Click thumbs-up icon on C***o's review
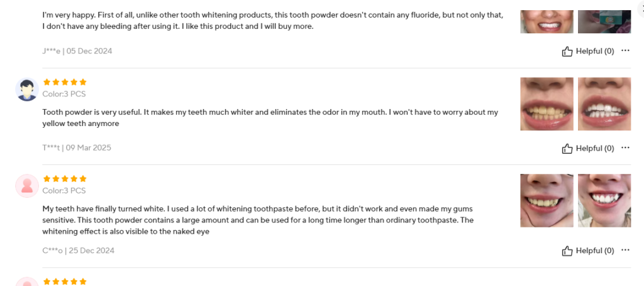 567,251
